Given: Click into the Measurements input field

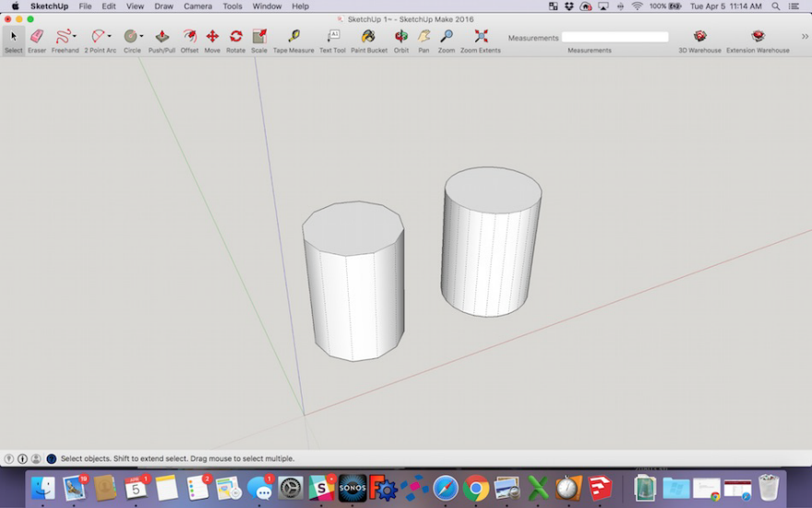Looking at the screenshot, I should tap(615, 38).
